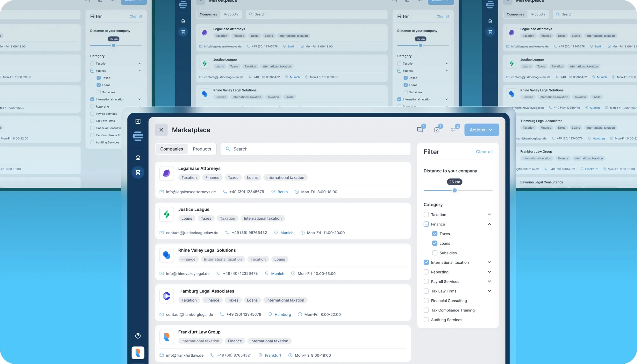The height and width of the screenshot is (364, 637).
Task: Expand the Taxation category chevron
Action: [489, 215]
